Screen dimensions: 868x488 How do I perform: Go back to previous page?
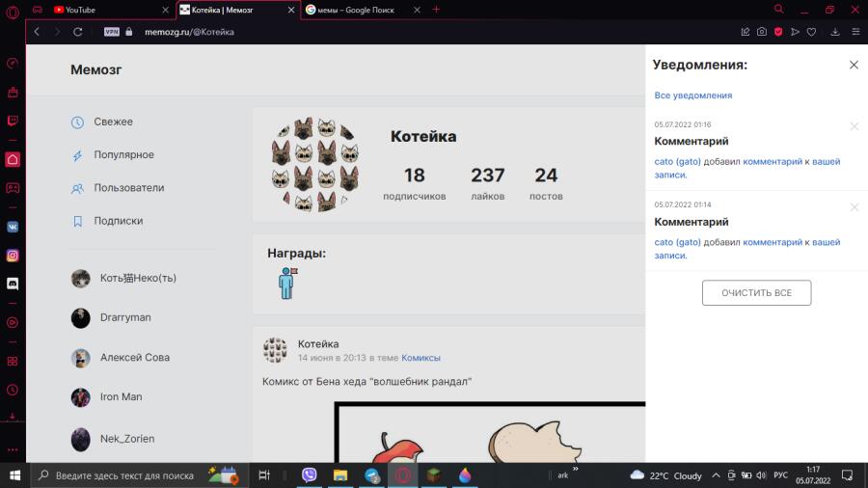click(37, 32)
